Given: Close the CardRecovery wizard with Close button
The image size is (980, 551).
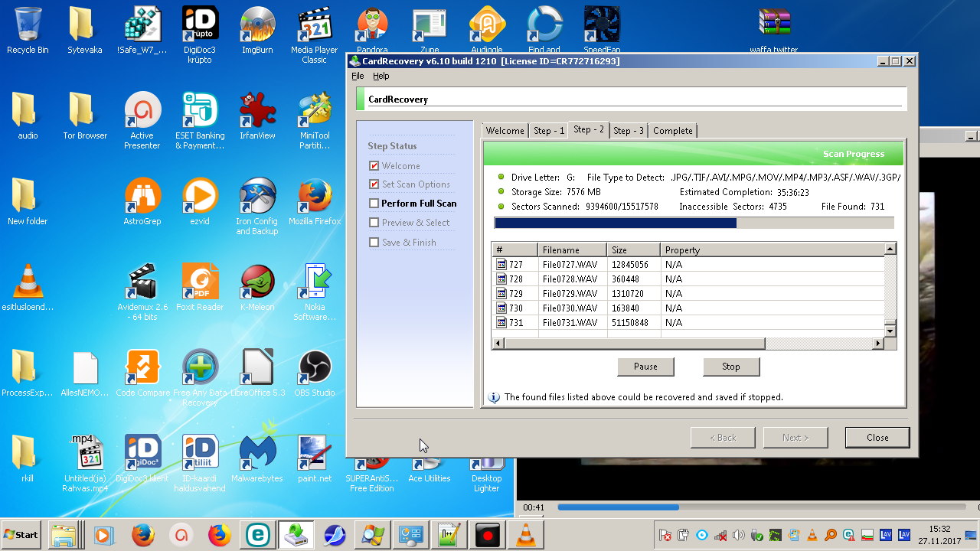Looking at the screenshot, I should pyautogui.click(x=877, y=438).
